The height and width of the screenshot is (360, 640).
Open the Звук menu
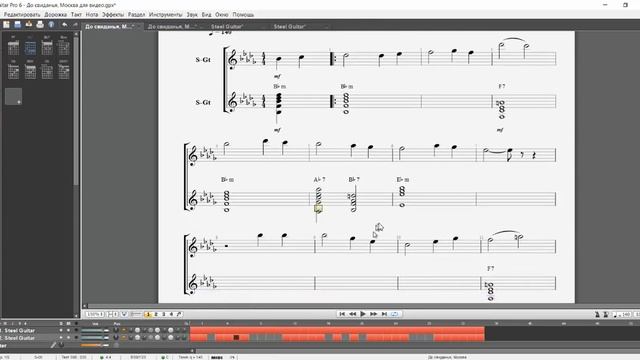tap(192, 14)
